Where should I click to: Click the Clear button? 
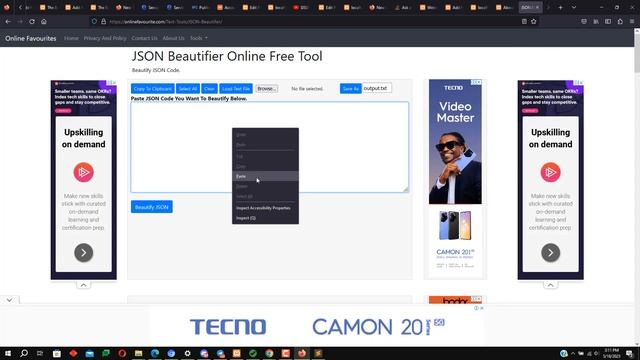click(x=209, y=89)
